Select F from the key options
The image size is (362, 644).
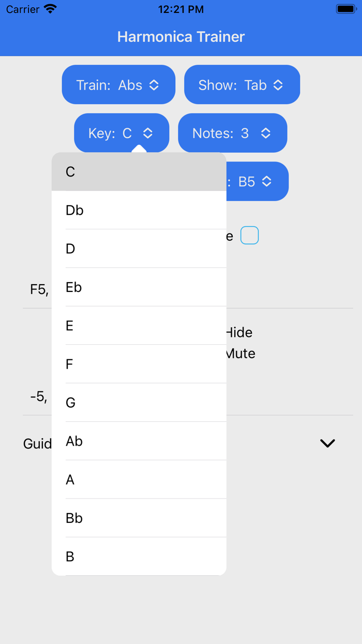pos(139,364)
